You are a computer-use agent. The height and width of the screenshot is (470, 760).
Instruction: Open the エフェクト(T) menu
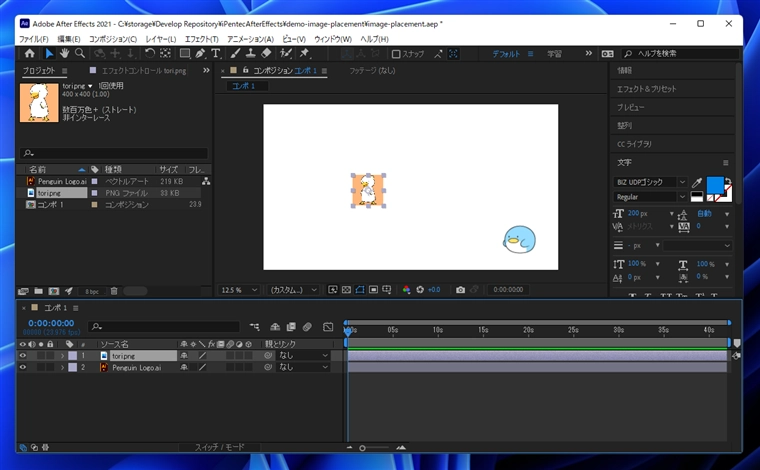202,39
